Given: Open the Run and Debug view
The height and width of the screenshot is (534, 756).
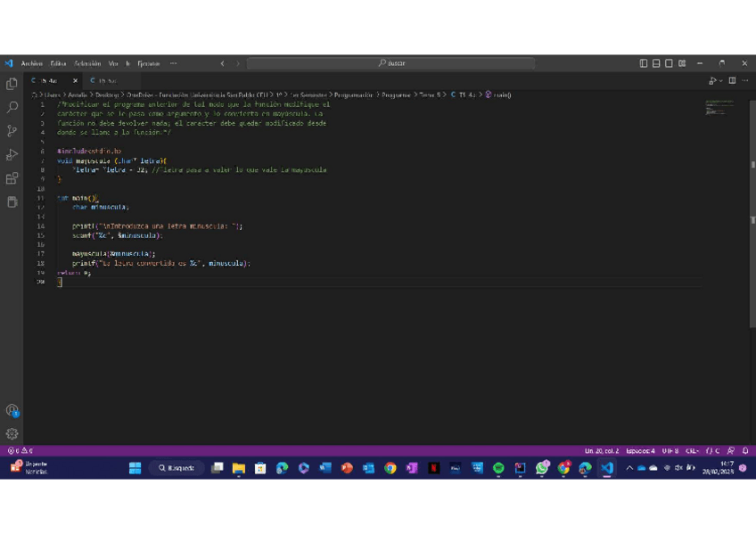Looking at the screenshot, I should click(x=12, y=155).
